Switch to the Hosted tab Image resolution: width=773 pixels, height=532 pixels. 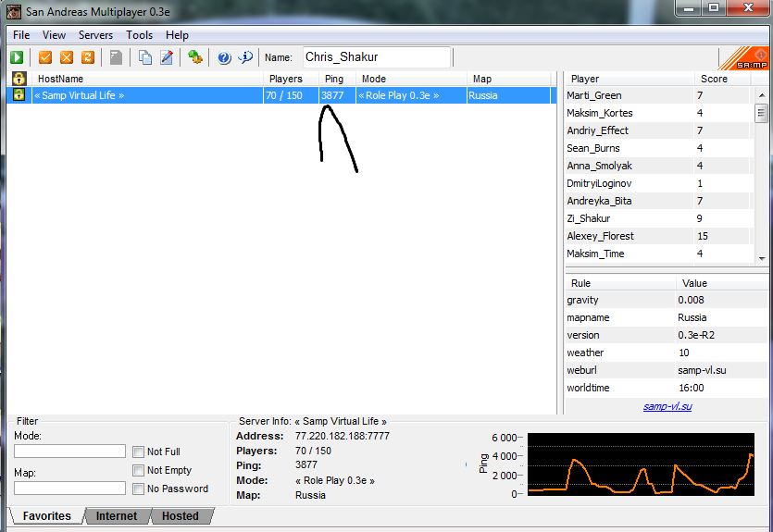point(181,515)
